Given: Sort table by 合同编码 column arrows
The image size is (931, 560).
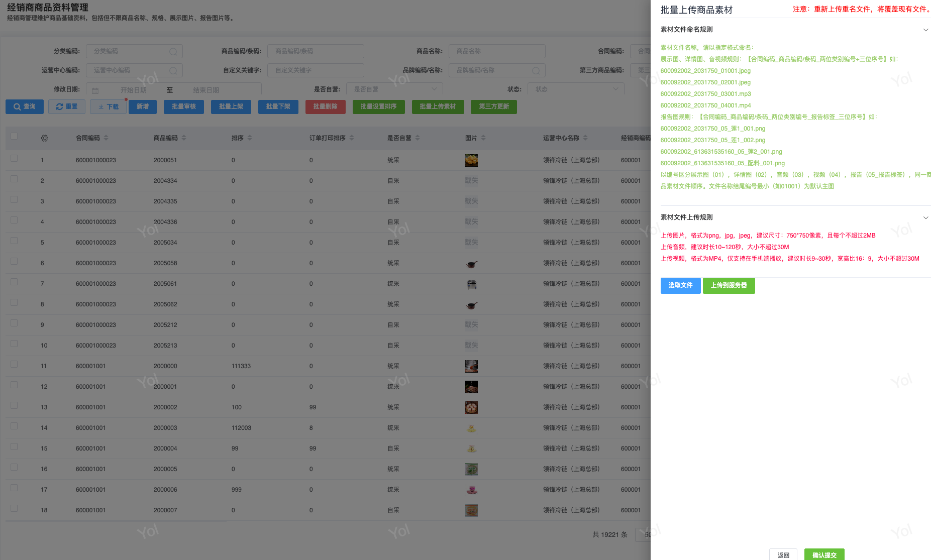Looking at the screenshot, I should click(106, 138).
